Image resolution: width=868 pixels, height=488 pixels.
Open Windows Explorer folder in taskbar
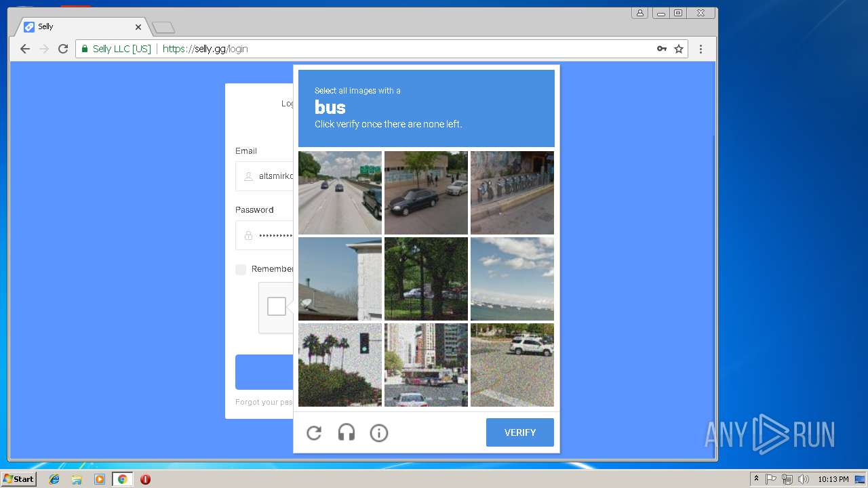tap(77, 479)
